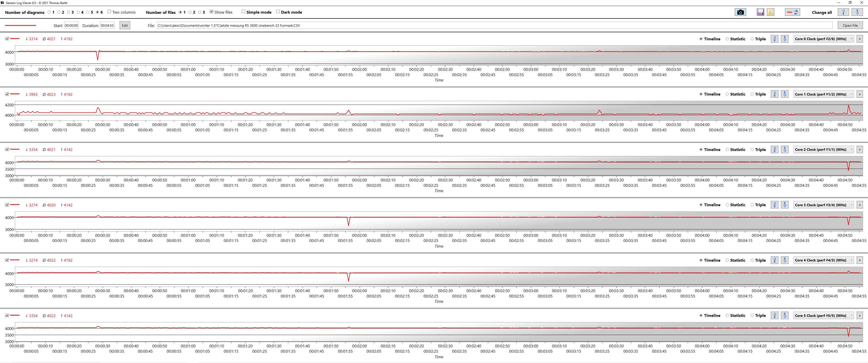Click the camera screenshot icon
Screen dimensions: 868x363
click(x=740, y=12)
